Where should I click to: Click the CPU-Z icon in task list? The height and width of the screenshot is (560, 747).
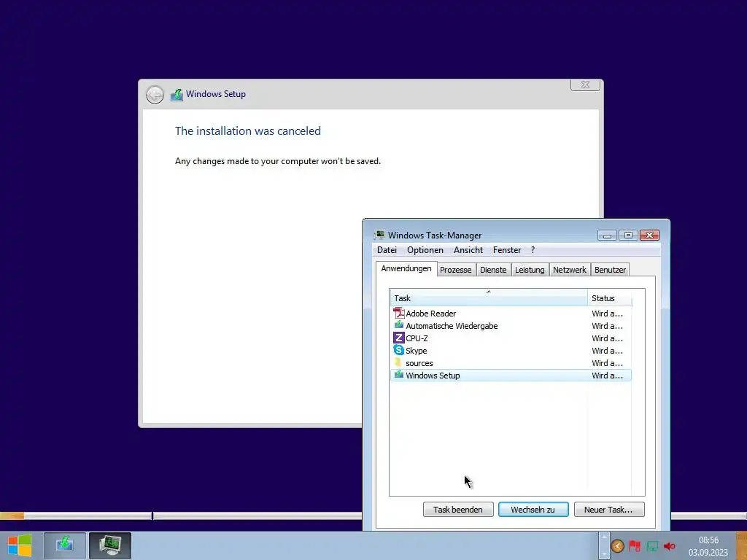[399, 338]
